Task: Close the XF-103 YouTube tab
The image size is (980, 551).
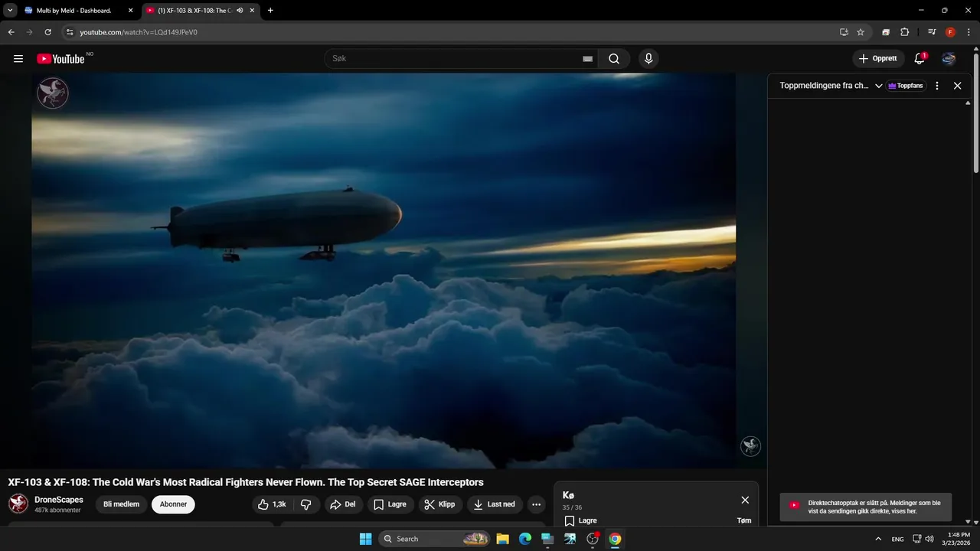Action: click(x=252, y=11)
